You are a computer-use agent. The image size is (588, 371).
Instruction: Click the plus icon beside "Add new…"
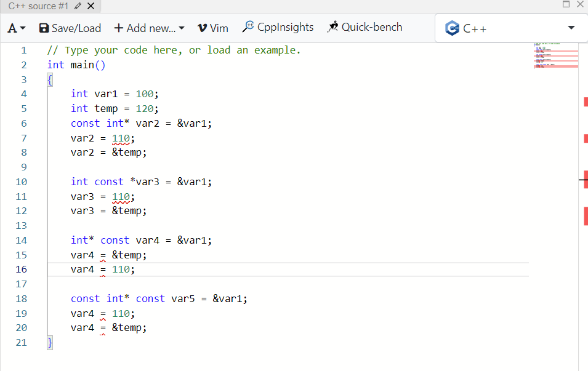click(119, 28)
